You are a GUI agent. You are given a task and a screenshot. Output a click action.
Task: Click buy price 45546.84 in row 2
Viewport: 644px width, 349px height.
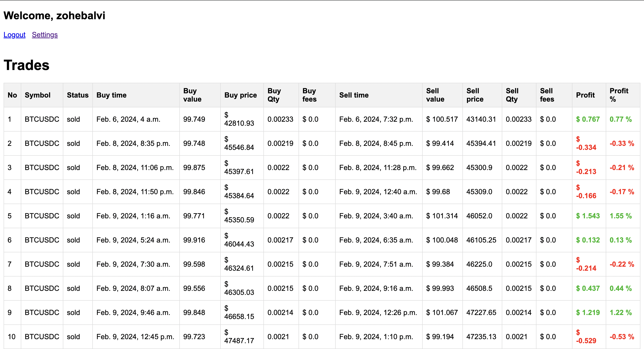(x=239, y=144)
